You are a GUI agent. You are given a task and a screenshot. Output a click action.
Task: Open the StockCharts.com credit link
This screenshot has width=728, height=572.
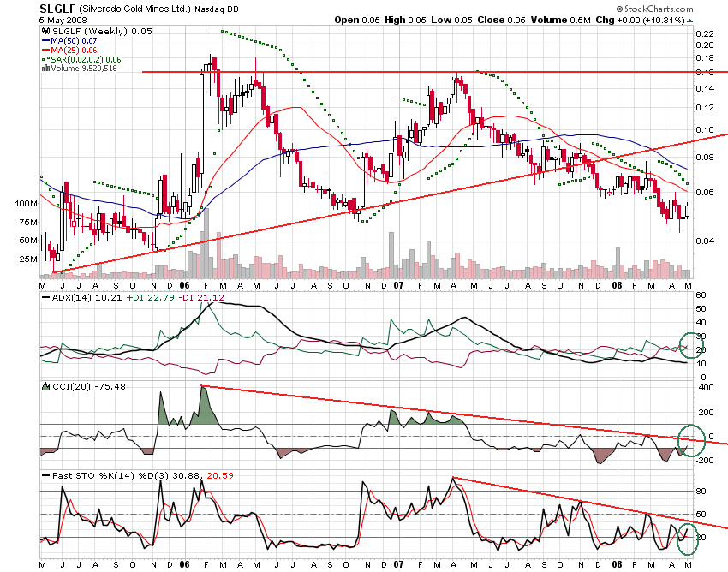[x=654, y=9]
